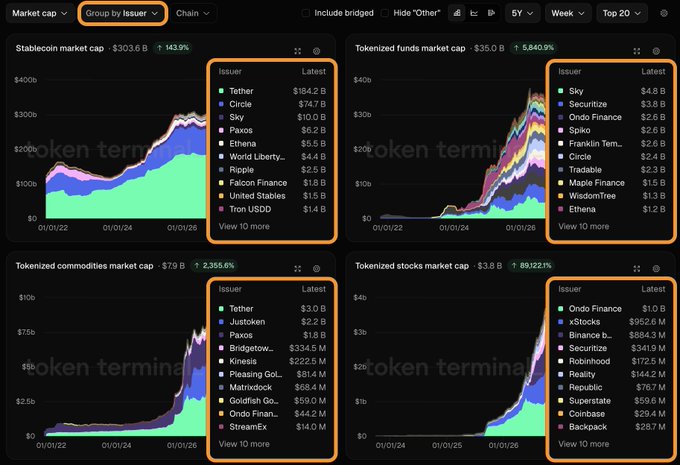The image size is (680, 465).
Task: Select Kinesis row in commodities legend
Action: (x=272, y=361)
